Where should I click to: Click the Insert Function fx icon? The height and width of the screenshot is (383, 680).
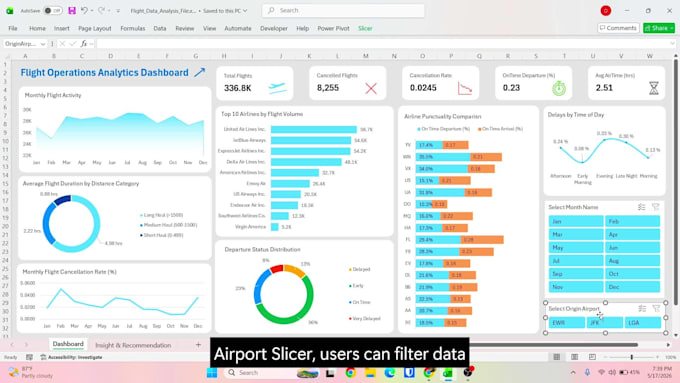84,44
